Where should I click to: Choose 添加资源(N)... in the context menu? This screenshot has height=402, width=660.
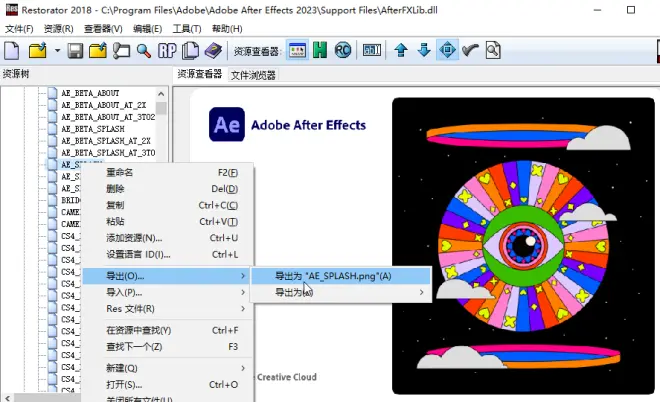point(168,238)
